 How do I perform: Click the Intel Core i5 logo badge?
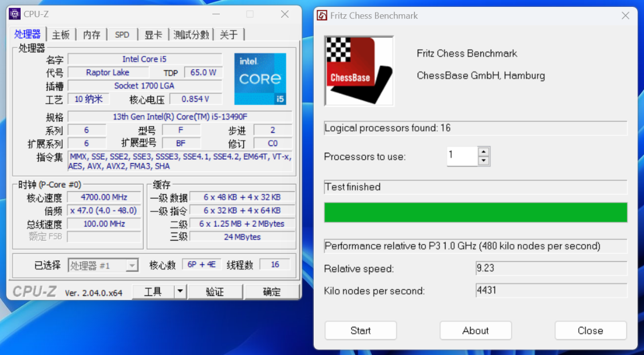(260, 78)
